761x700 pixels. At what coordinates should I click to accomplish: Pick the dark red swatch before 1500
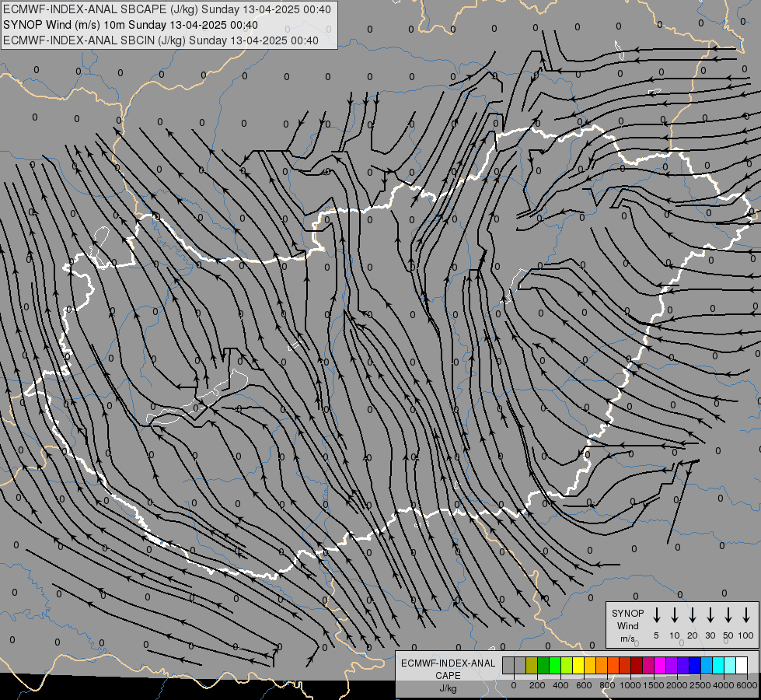pos(637,665)
